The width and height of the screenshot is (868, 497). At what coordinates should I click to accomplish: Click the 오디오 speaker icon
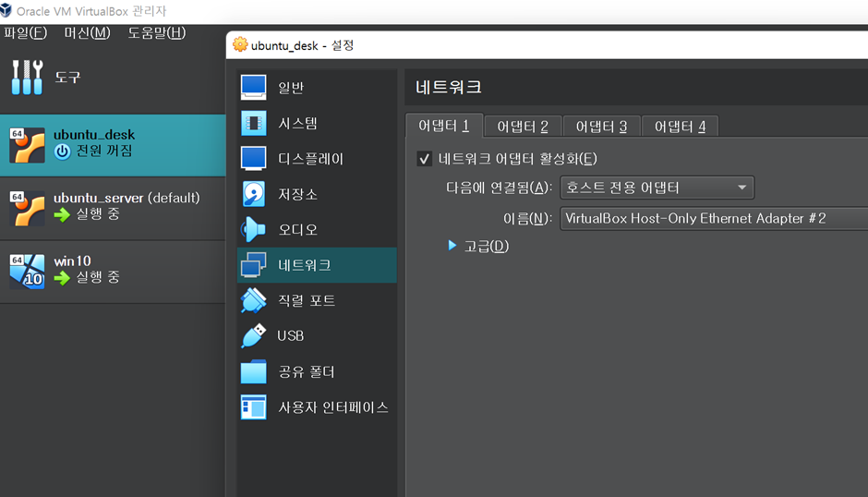pyautogui.click(x=254, y=229)
